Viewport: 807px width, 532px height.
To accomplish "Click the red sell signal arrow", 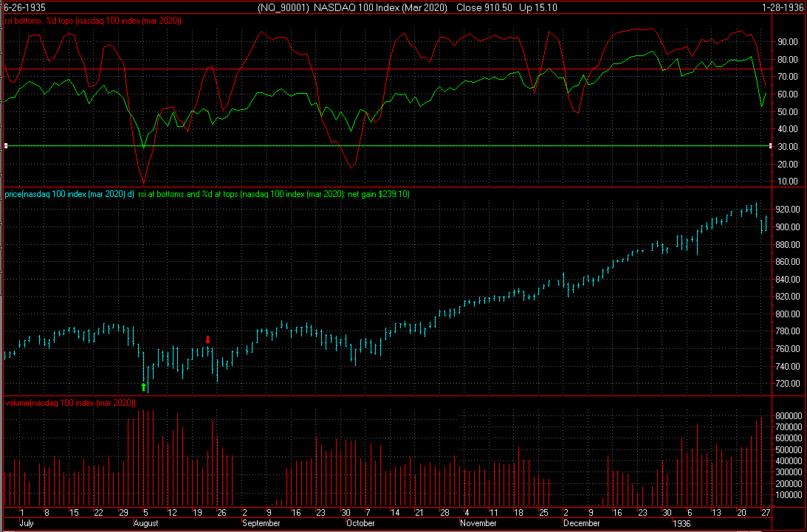I will click(x=208, y=339).
